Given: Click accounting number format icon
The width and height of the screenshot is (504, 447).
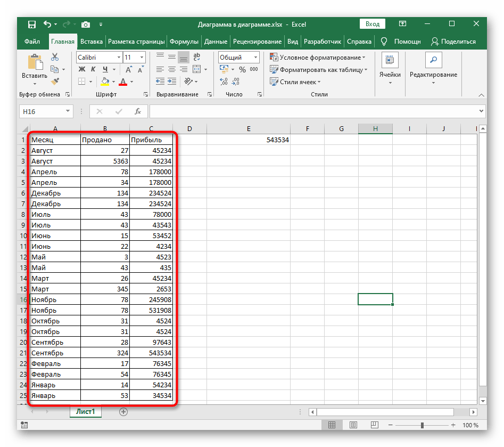Looking at the screenshot, I should [224, 69].
